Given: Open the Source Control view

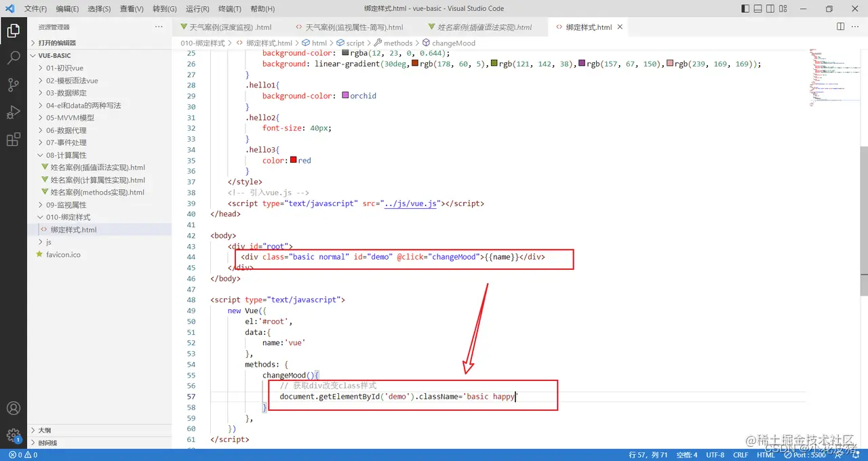Looking at the screenshot, I should pyautogui.click(x=13, y=85).
